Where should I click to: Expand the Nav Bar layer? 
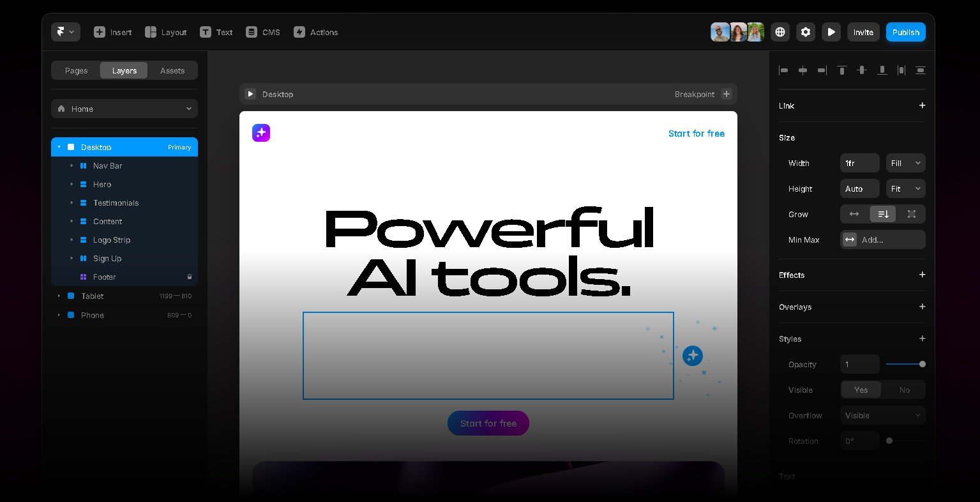pos(72,165)
